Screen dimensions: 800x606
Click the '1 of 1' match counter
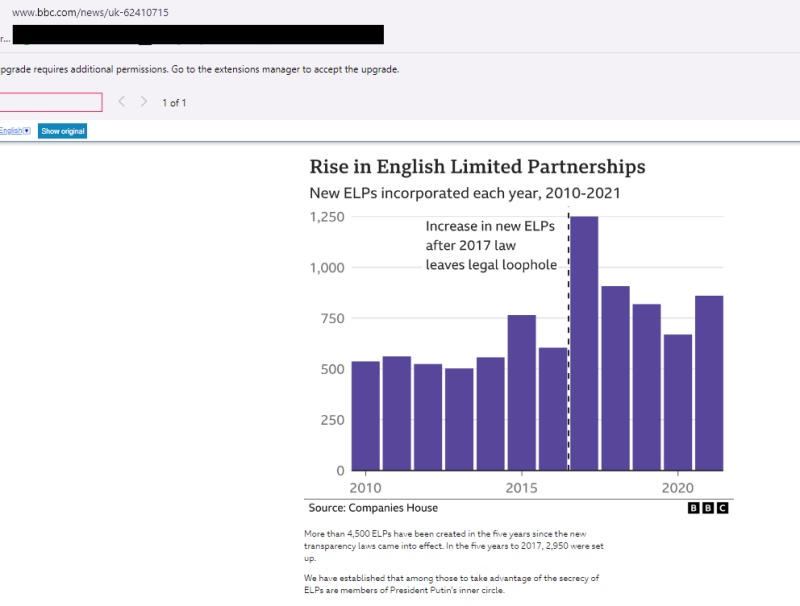[x=175, y=103]
